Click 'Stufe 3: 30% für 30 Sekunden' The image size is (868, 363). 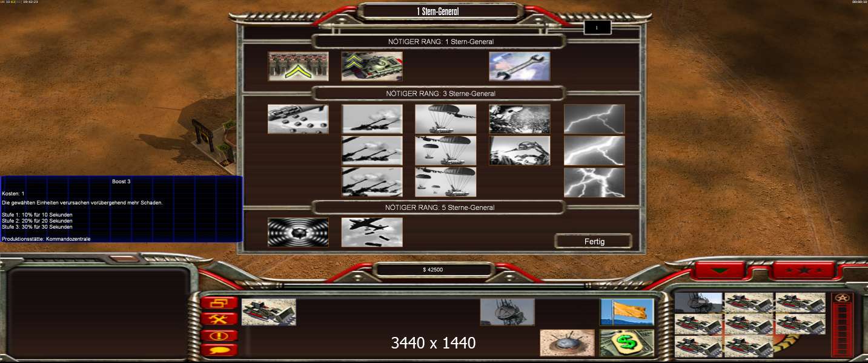click(x=37, y=227)
